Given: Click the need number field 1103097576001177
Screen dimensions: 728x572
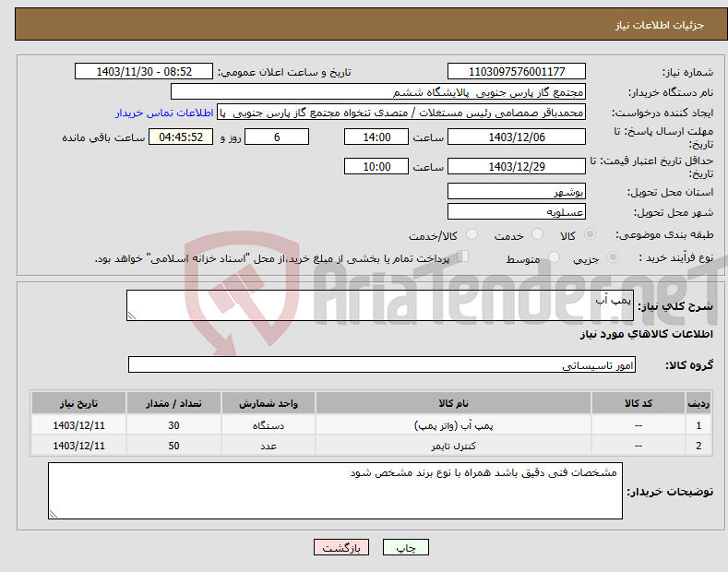Looking at the screenshot, I should coord(517,72).
